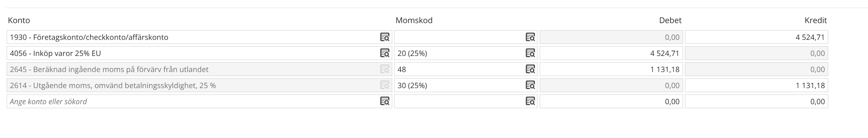Click the Momskod field containing 30 (25%)
This screenshot has width=868, height=138.
458,85
